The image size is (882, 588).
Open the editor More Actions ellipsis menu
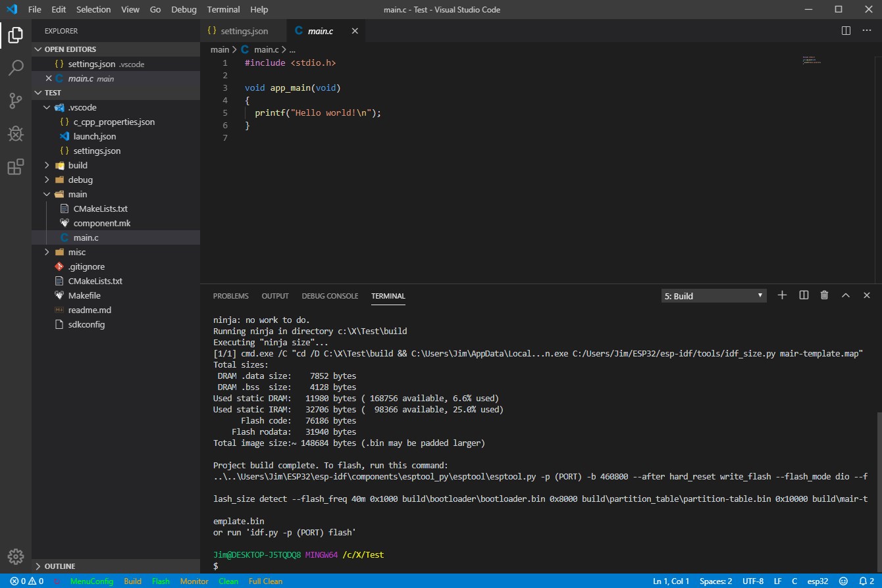tap(867, 31)
